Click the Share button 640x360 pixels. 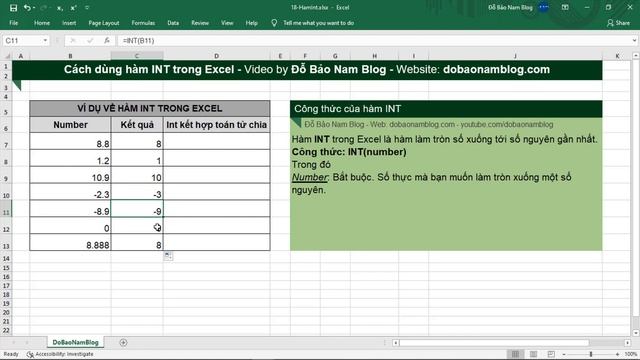click(x=618, y=23)
